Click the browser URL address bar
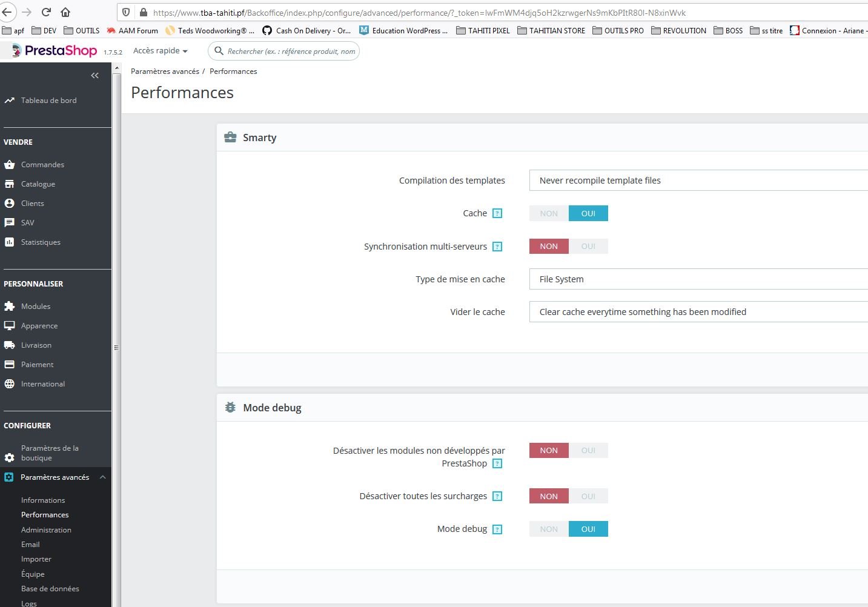 click(x=419, y=13)
